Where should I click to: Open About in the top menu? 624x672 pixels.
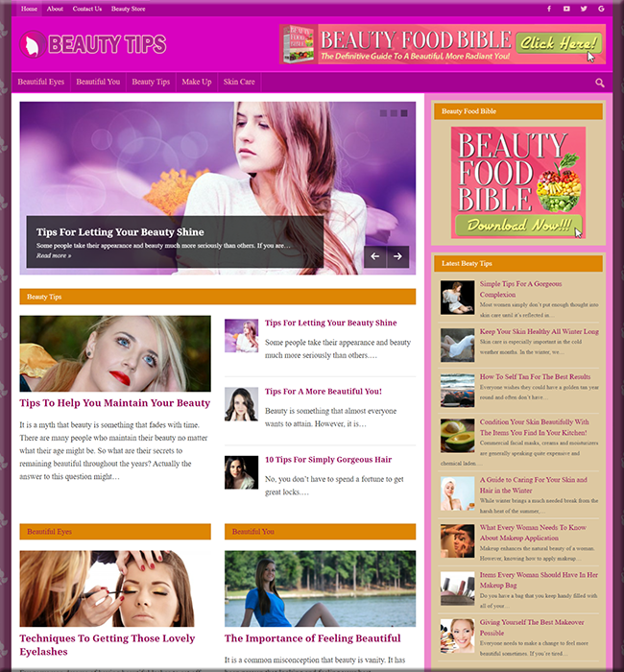click(x=55, y=9)
